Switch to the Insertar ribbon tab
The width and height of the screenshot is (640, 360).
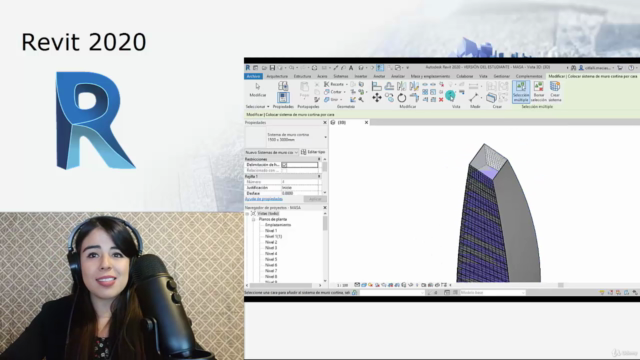(x=360, y=76)
